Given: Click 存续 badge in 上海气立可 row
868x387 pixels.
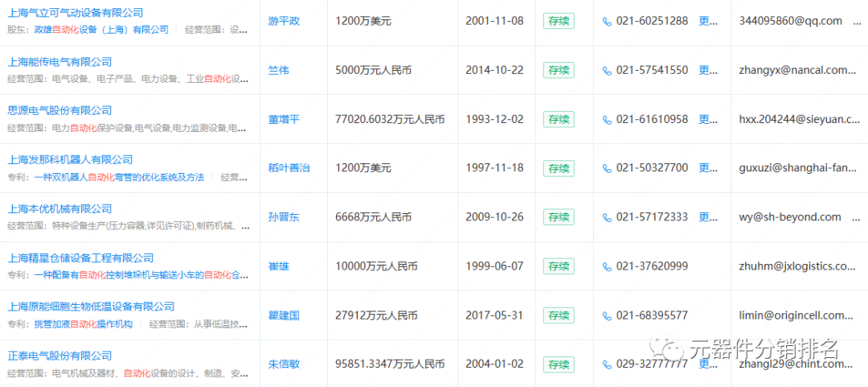Looking at the screenshot, I should coord(559,22).
